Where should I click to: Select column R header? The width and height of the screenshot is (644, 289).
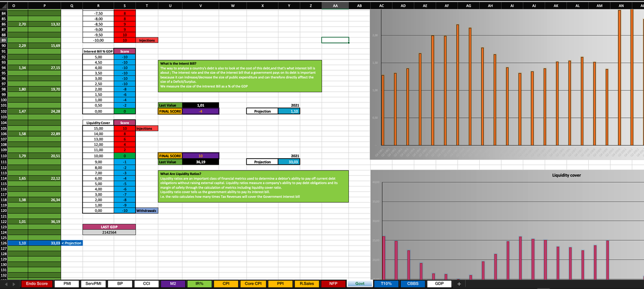coord(99,5)
